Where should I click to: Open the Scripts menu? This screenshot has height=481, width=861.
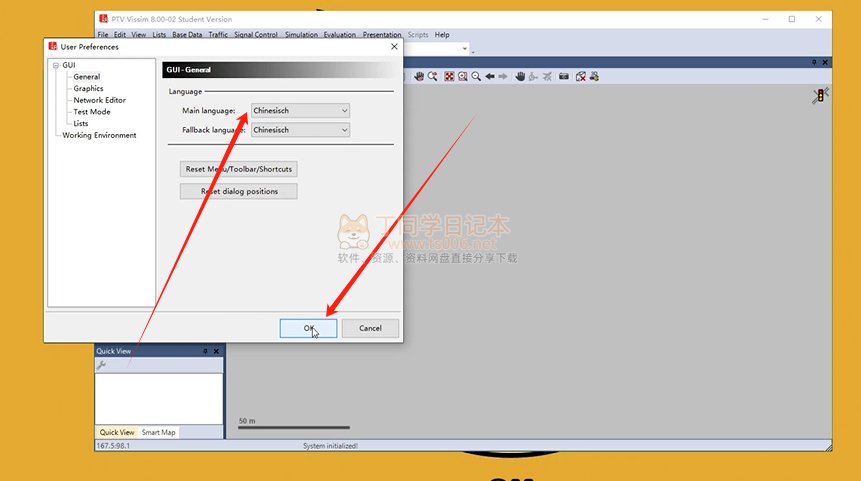418,35
